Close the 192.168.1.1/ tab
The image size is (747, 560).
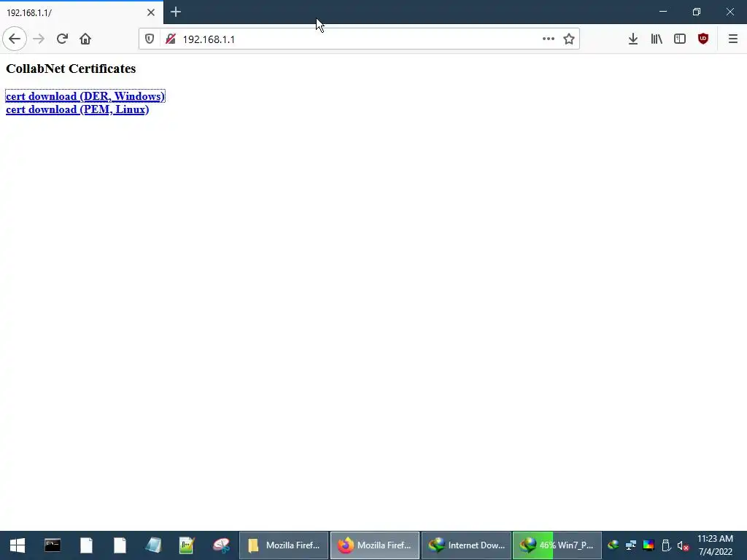click(x=151, y=12)
